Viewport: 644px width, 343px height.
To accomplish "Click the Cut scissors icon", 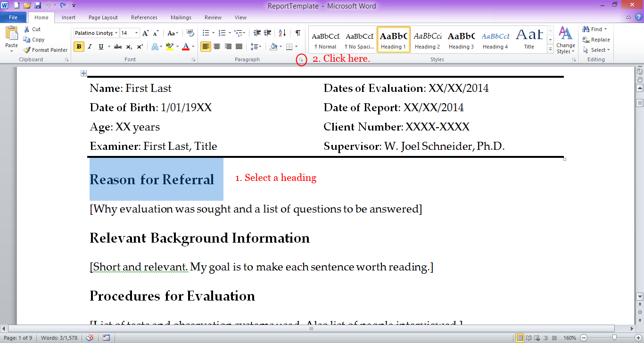I will [x=26, y=29].
